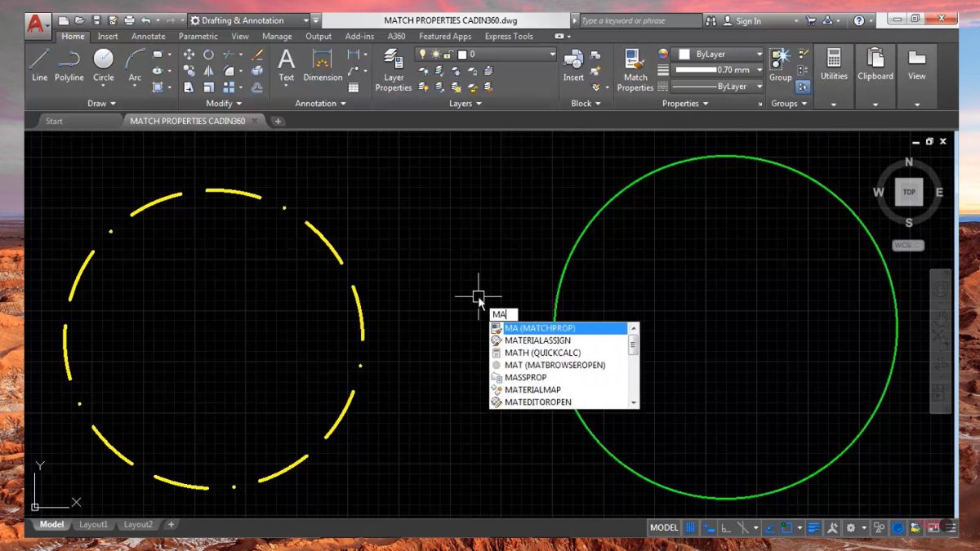Click the Scale tool icon
The image size is (980, 551).
(209, 87)
